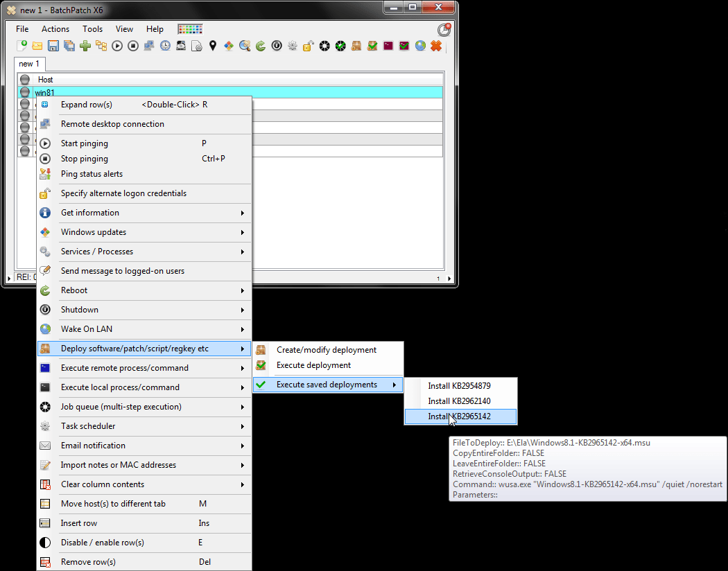The width and height of the screenshot is (728, 571).
Task: Click the open folder toolbar icon
Action: [37, 46]
